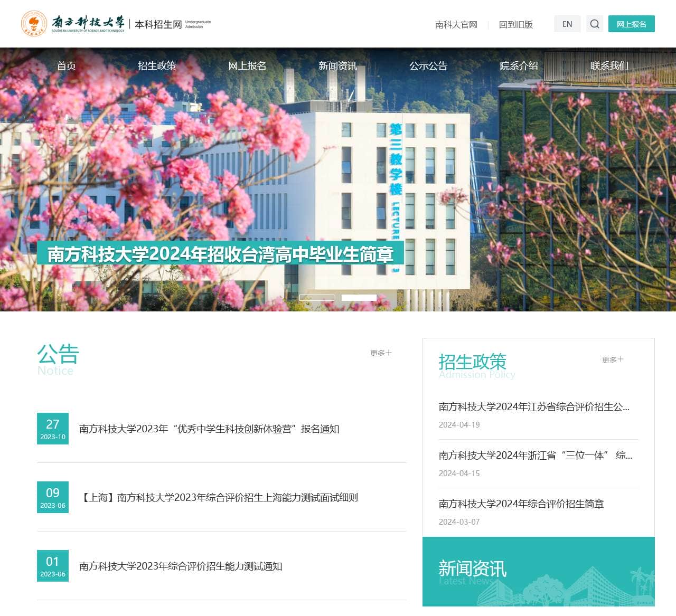Open the 新闻资讯 navigation item

coord(337,66)
